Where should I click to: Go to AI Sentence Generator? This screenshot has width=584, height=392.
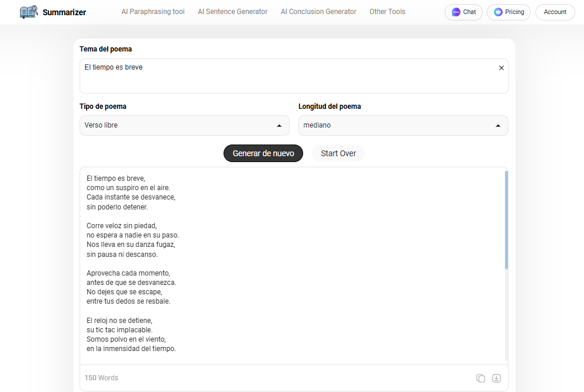[232, 12]
